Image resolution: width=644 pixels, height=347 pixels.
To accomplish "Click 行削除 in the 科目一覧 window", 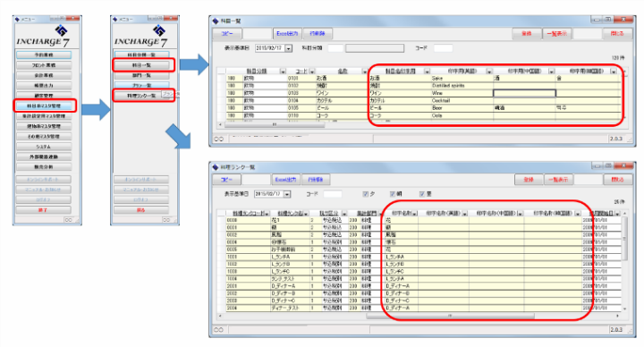I will click(x=317, y=34).
